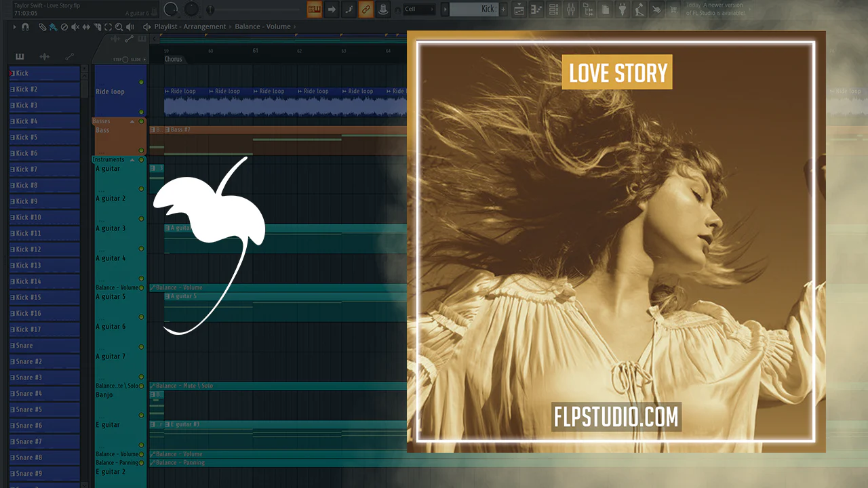Select the Kick #2 pattern
This screenshot has height=488, width=868.
click(44, 89)
